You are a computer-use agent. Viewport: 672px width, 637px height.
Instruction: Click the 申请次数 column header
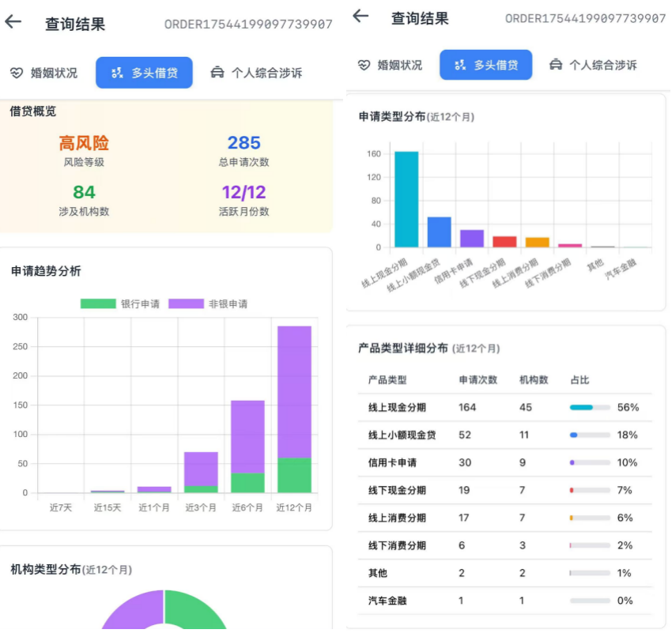(478, 380)
